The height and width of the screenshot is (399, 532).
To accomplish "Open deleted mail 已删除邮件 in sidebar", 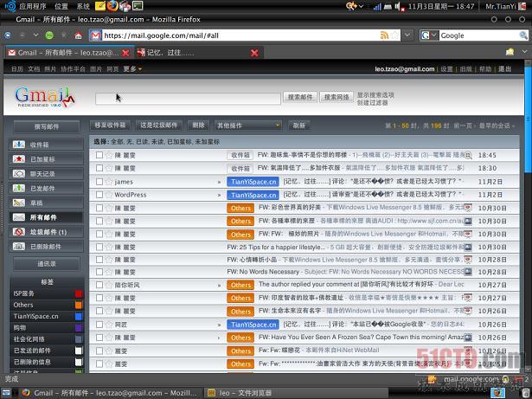I will pos(46,247).
